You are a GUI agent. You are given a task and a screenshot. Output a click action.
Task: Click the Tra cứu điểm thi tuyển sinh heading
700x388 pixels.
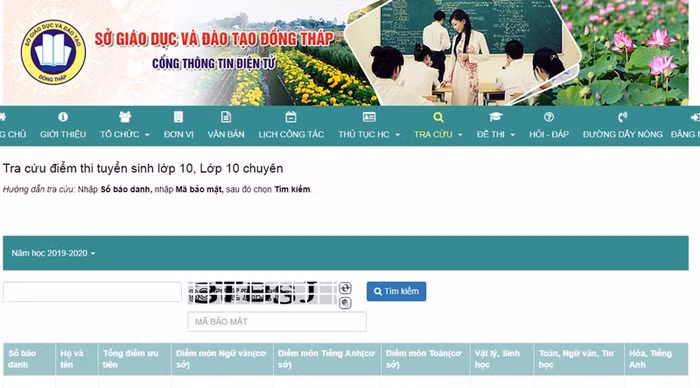[143, 168]
